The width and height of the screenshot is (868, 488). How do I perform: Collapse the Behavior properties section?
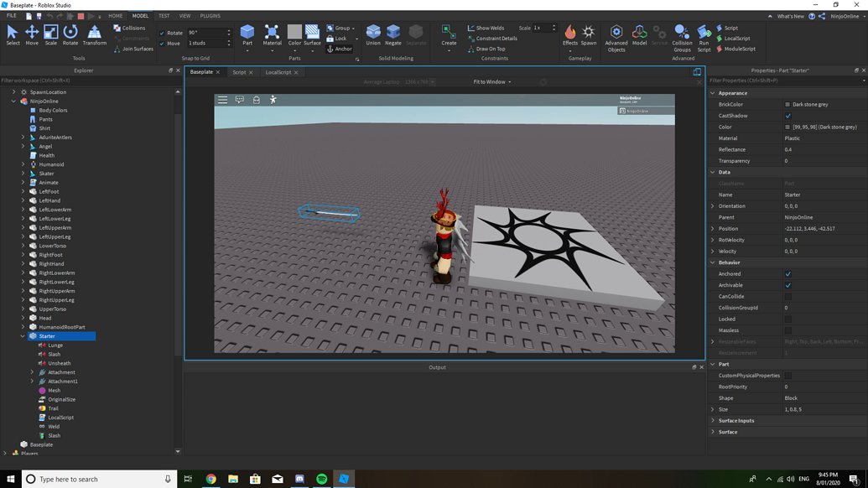tap(713, 262)
